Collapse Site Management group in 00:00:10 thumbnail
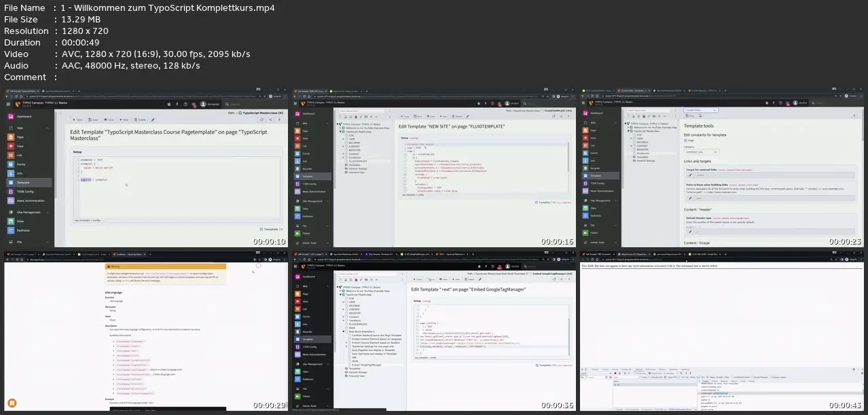Image resolution: width=868 pixels, height=415 pixels. click(48, 213)
